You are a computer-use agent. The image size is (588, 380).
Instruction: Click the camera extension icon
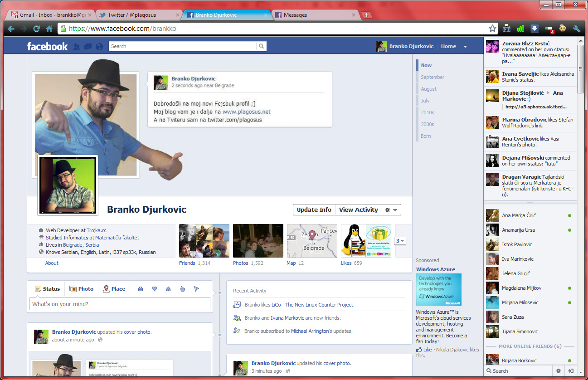(507, 29)
